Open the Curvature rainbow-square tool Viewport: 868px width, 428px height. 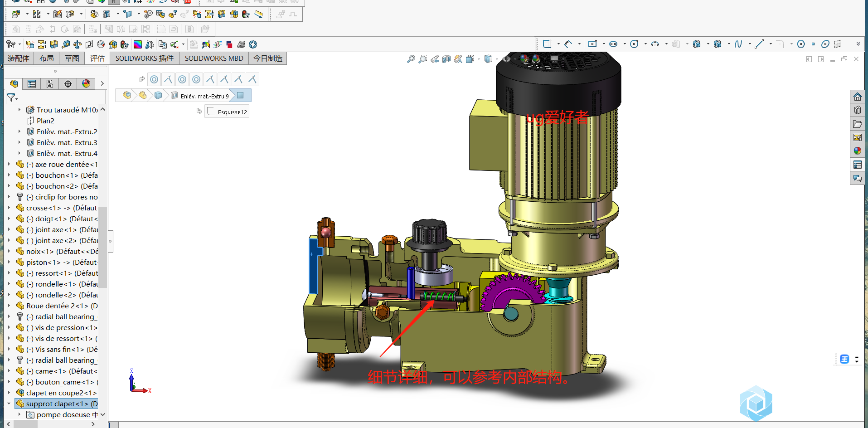tap(137, 44)
